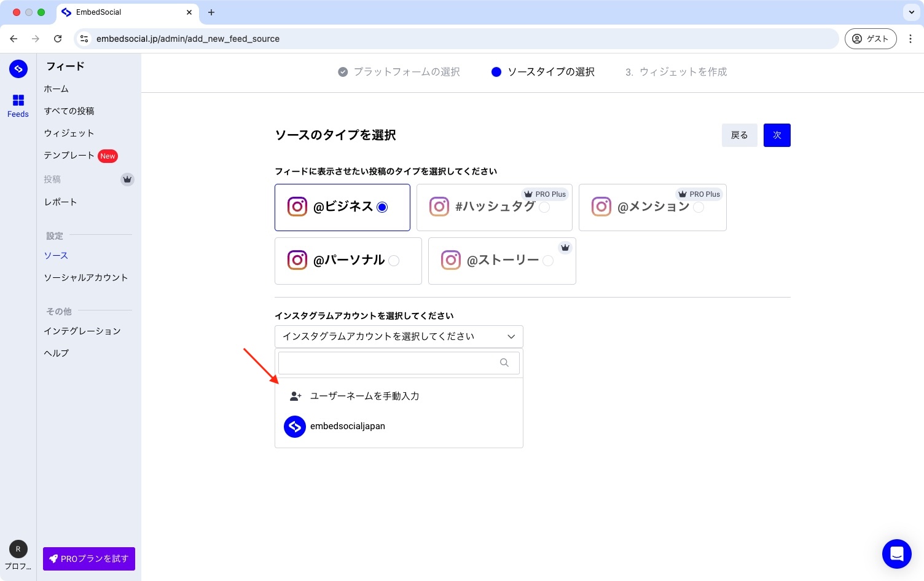Click the account search input field
The height and width of the screenshot is (581, 924).
coord(399,363)
